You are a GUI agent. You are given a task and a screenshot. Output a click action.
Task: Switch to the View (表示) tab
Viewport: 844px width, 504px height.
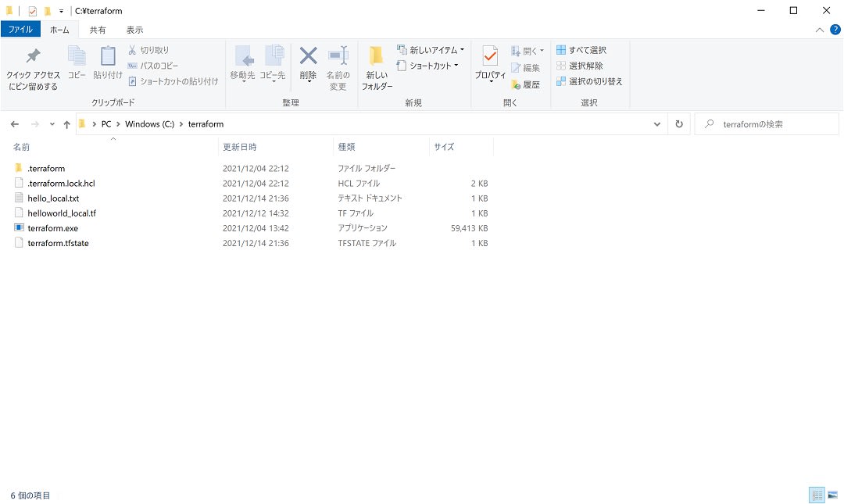click(x=134, y=30)
